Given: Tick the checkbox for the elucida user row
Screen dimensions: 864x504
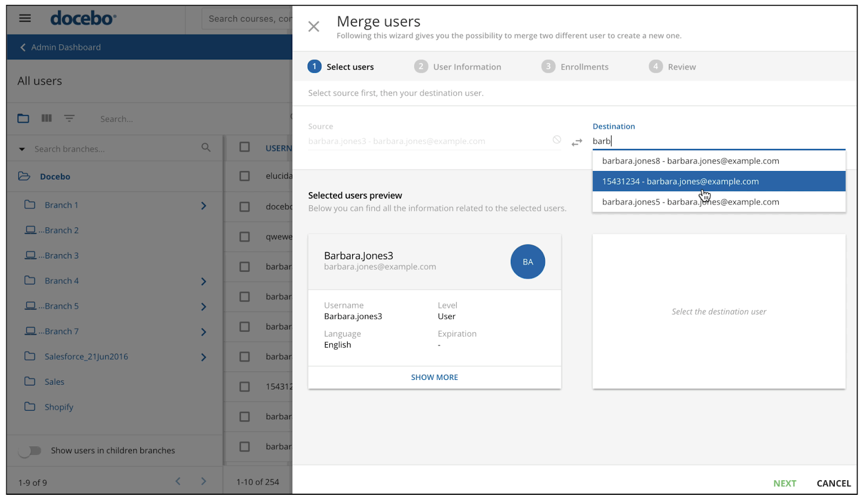Looking at the screenshot, I should (245, 176).
